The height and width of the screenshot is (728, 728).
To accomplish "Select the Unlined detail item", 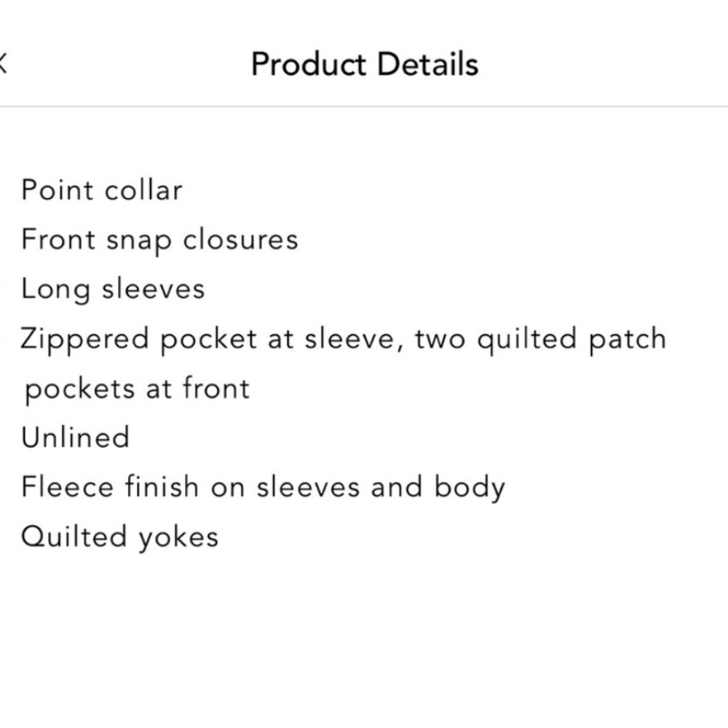I will tap(75, 438).
